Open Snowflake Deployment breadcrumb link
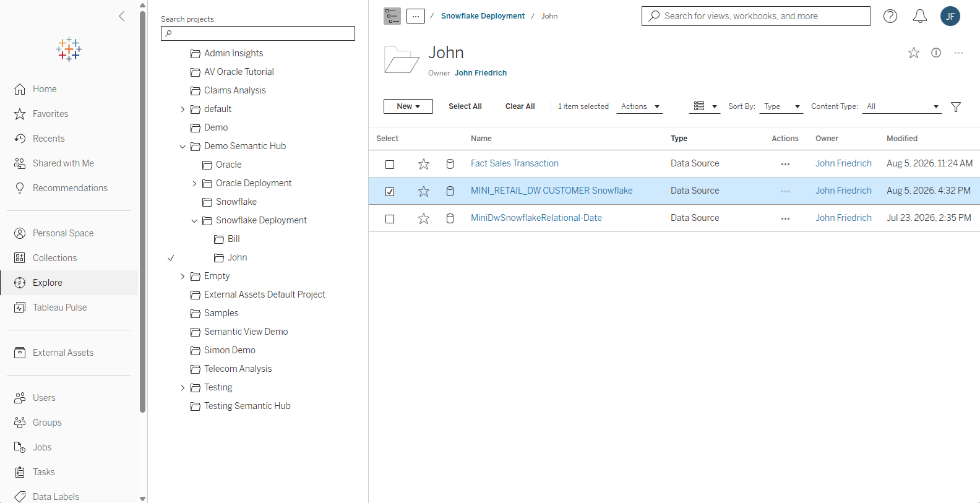 pyautogui.click(x=483, y=16)
